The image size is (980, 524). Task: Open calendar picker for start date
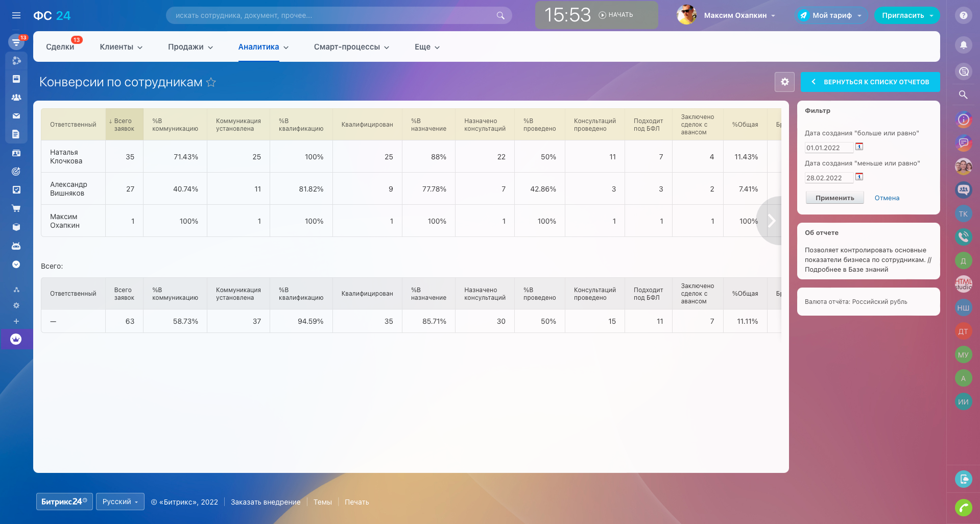tap(859, 147)
